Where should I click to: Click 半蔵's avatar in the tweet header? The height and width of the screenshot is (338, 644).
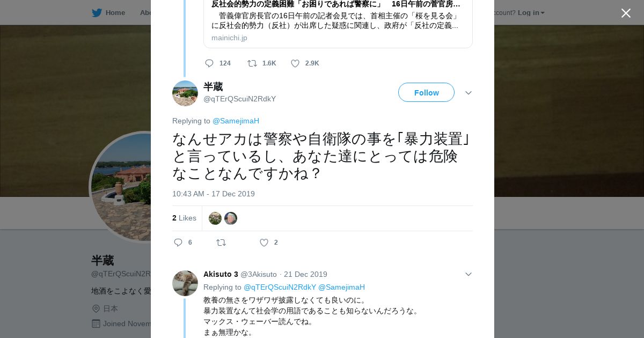(185, 93)
